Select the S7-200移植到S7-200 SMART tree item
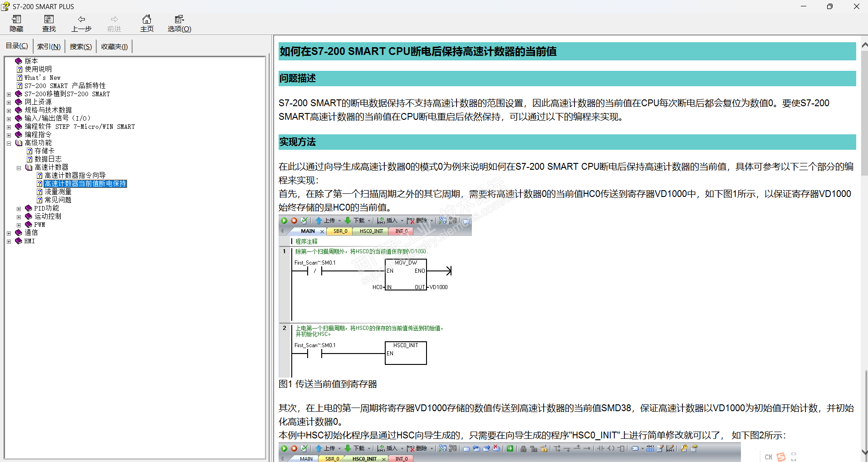 pos(67,94)
